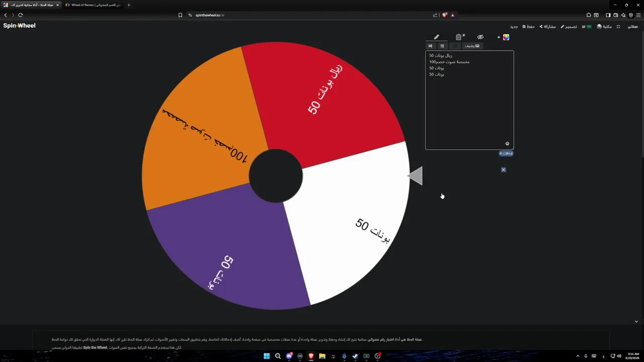The width and height of the screenshot is (644, 362).
Task: Click the grey wheel pointer arrow
Action: coord(416,176)
